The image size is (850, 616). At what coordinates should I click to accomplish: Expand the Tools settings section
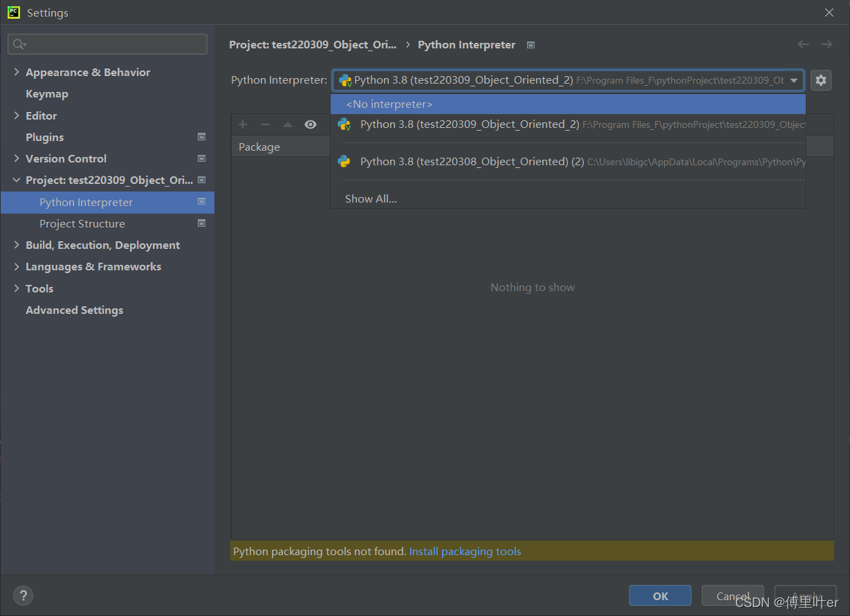click(x=17, y=288)
